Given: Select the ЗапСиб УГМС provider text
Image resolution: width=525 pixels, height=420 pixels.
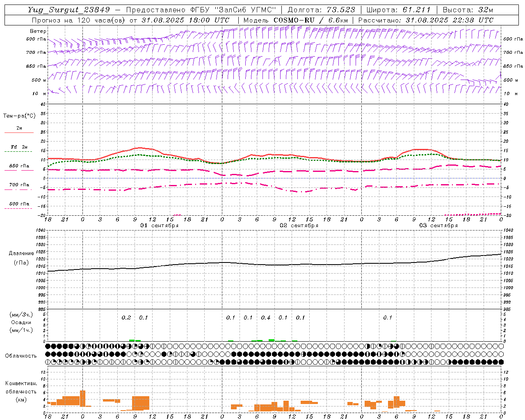Looking at the screenshot, I should pyautogui.click(x=245, y=10).
